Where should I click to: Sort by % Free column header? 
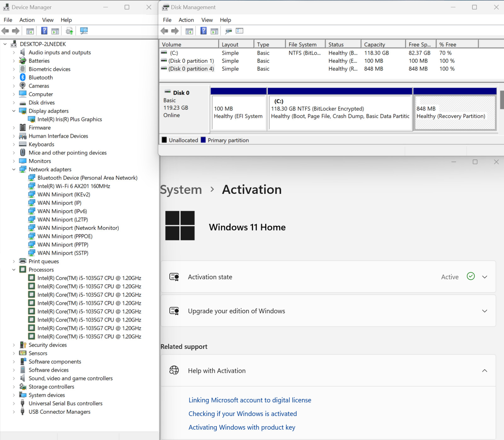pyautogui.click(x=457, y=44)
